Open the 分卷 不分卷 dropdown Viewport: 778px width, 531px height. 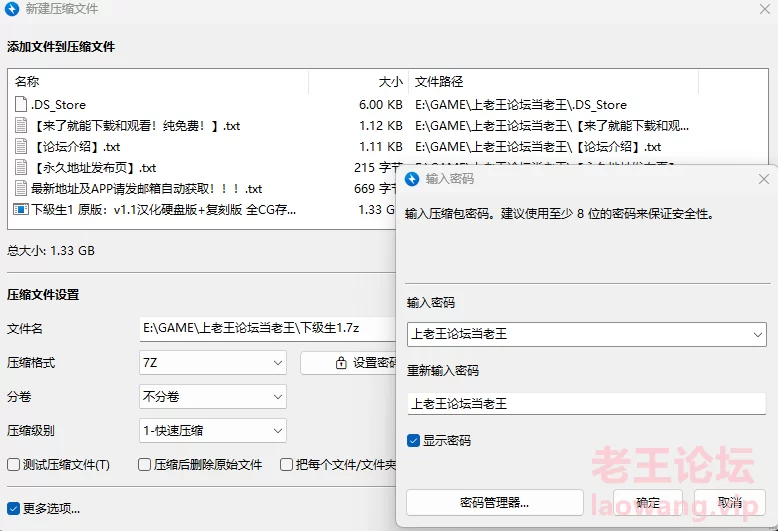[x=213, y=397]
